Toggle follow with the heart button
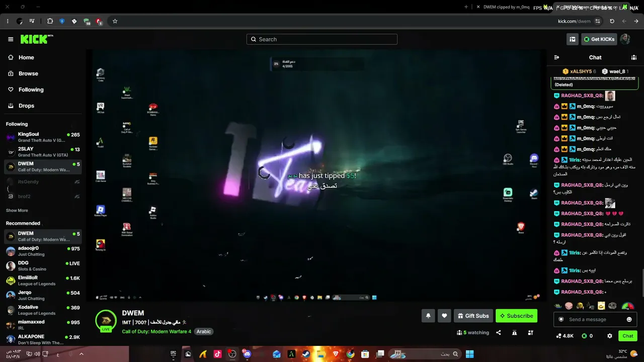This screenshot has height=362, width=644. click(x=444, y=316)
